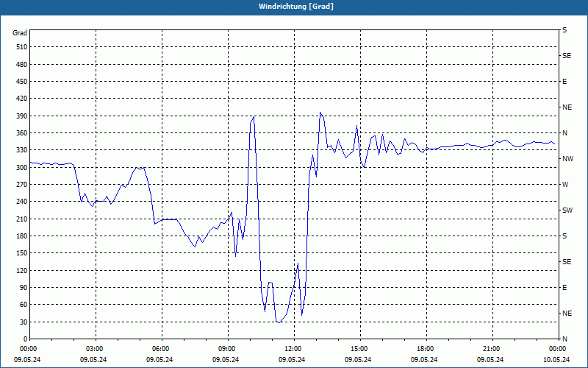Click the 21:00 time axis label
Viewport: 588px width, 368px height.
492,348
